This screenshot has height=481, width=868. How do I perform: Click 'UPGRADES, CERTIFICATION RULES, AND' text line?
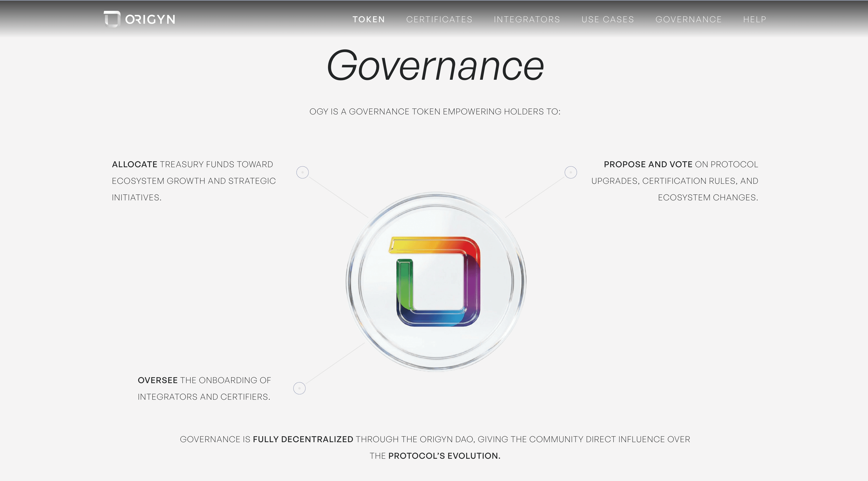[x=675, y=181]
